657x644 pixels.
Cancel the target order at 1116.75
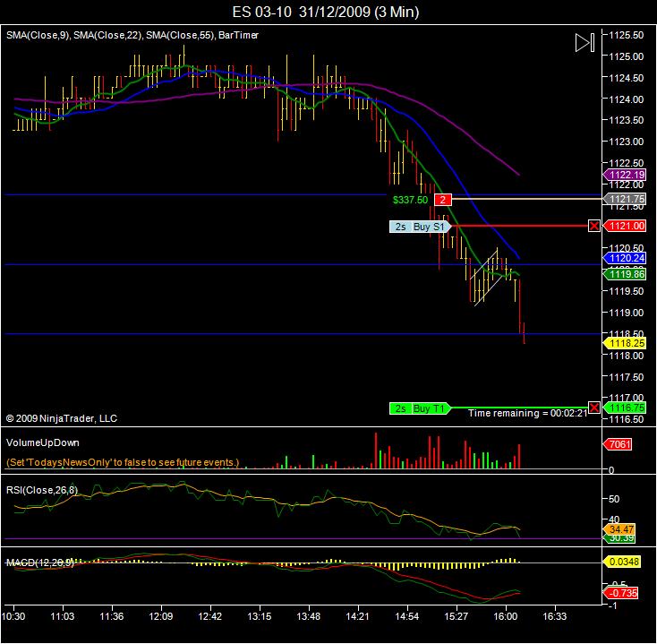click(x=593, y=408)
